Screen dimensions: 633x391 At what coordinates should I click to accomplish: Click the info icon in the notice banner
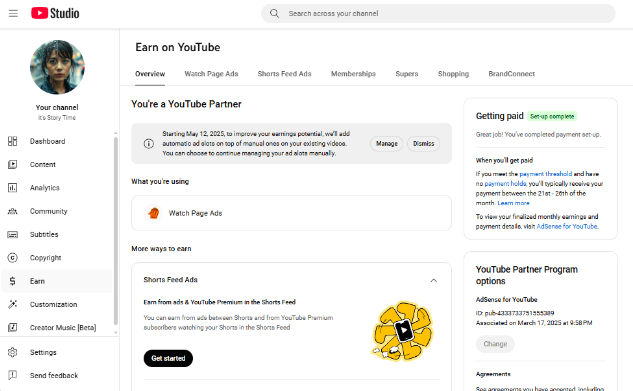pos(149,144)
